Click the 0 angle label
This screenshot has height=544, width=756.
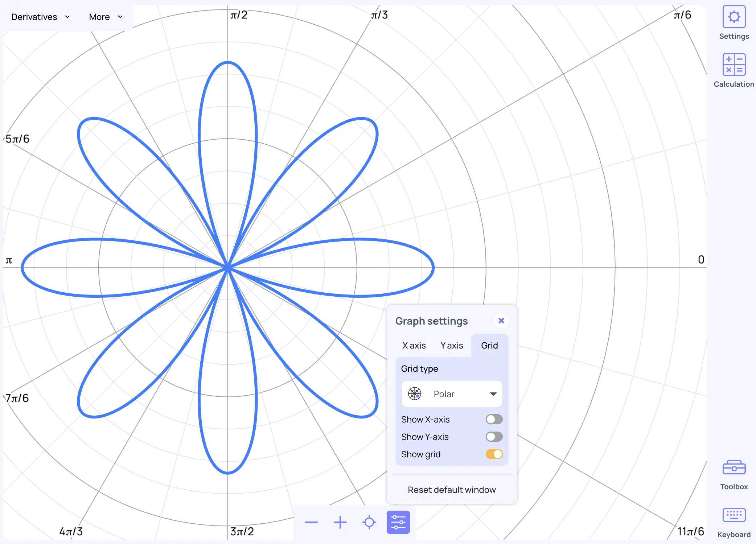click(701, 260)
